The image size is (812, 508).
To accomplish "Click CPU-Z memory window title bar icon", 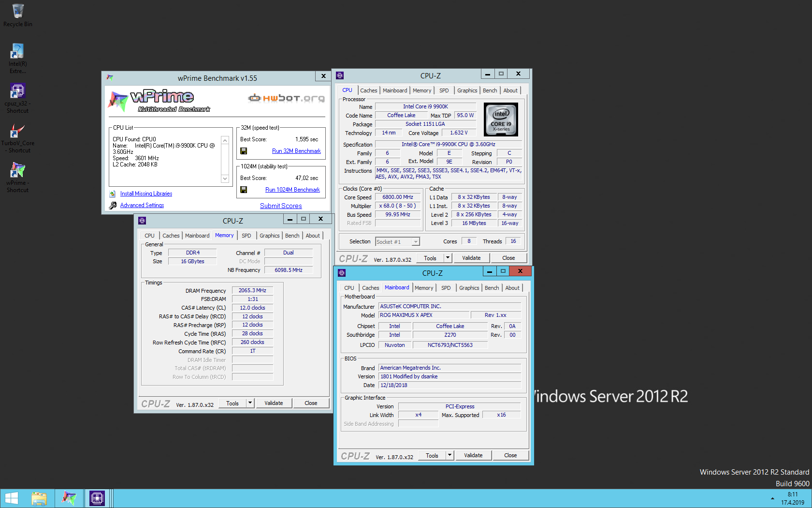I will coord(142,221).
